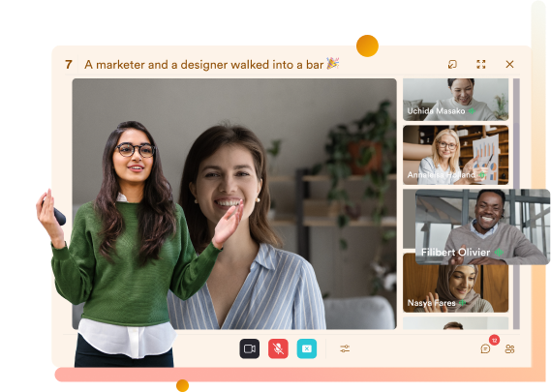Click the number 7 beside the title
Image resolution: width=551 pixels, height=392 pixels.
click(69, 65)
